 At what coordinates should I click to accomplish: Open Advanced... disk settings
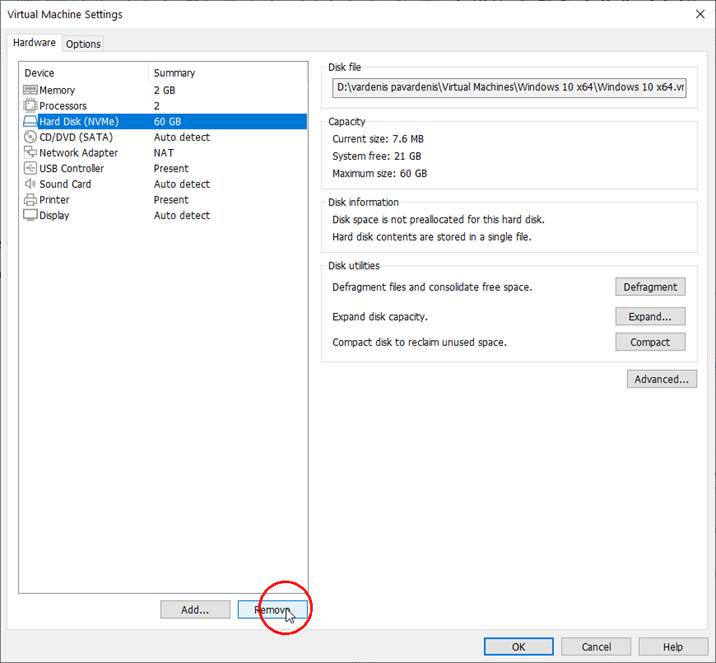661,379
